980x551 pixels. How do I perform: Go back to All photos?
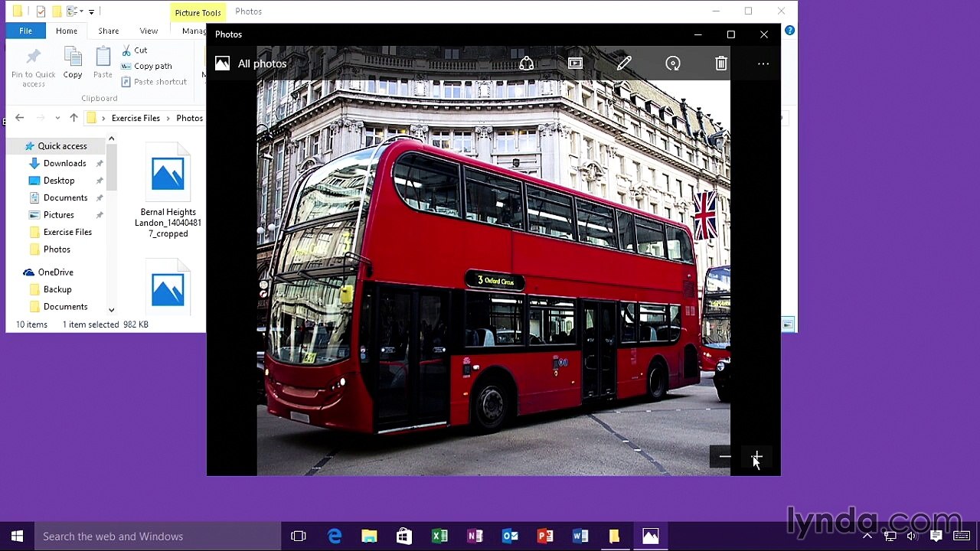(251, 64)
